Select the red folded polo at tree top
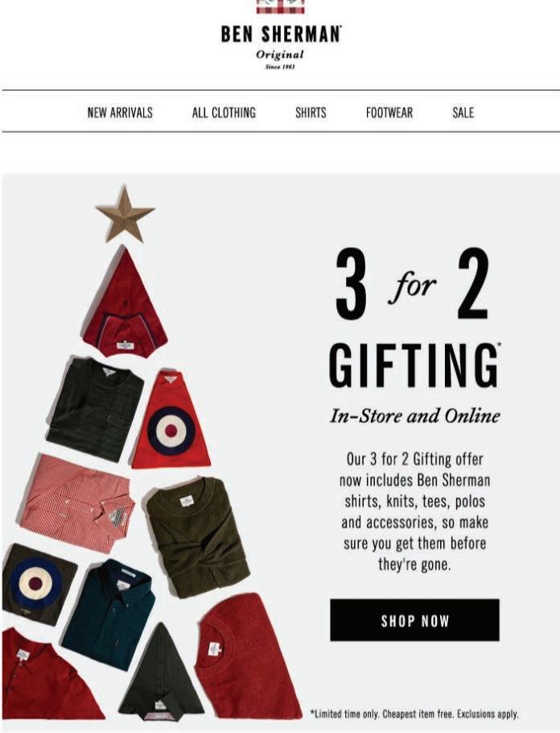 click(x=125, y=304)
